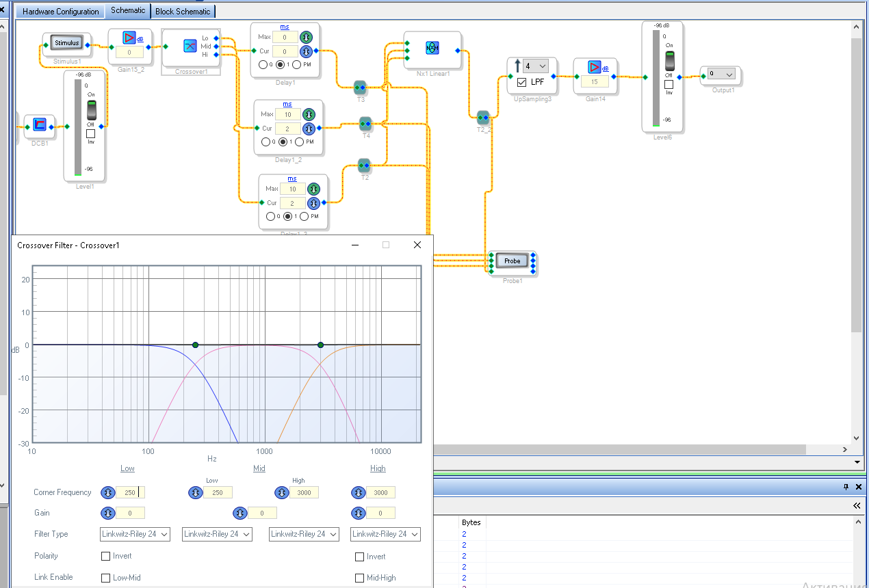The width and height of the screenshot is (869, 588).
Task: Click the DCB1 block icon
Action: 40,124
